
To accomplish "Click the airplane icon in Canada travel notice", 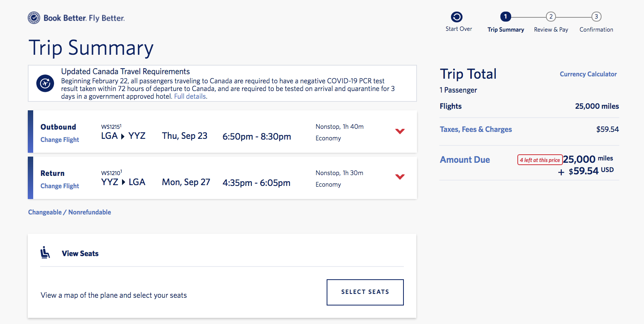I will (45, 83).
